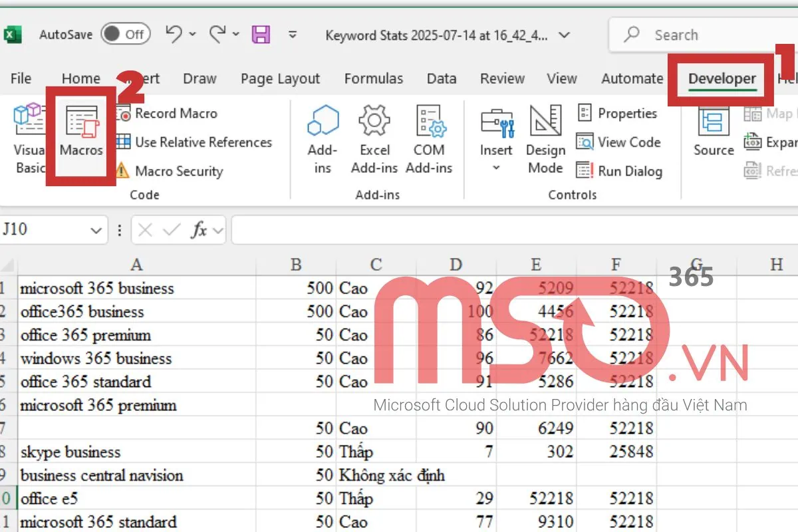Viewport: 798px width, 532px height.
Task: Expand the Name Box dropdown arrow
Action: (95, 231)
